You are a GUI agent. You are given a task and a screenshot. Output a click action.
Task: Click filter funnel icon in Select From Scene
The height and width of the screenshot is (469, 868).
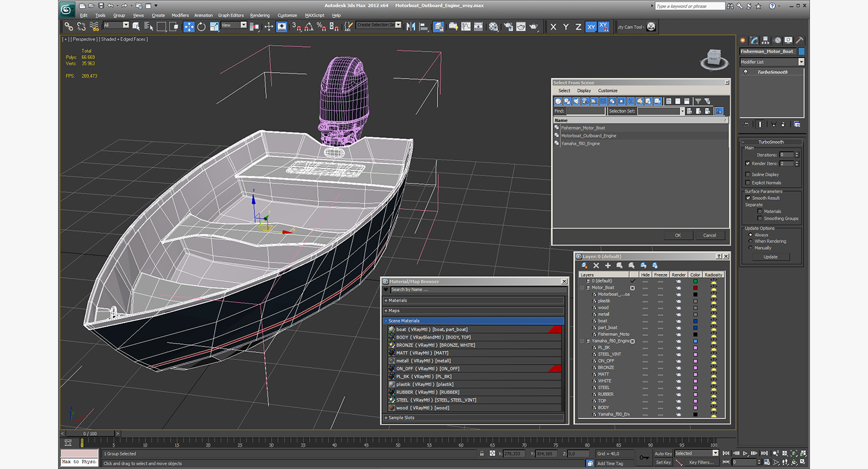click(x=698, y=101)
